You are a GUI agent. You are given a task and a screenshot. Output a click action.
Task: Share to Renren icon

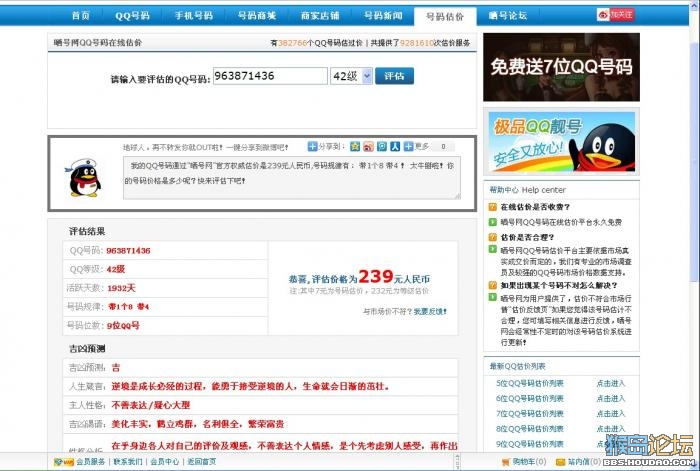tap(395, 146)
